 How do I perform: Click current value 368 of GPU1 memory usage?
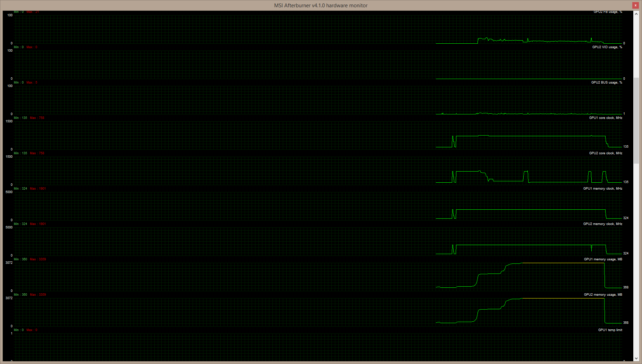626,287
